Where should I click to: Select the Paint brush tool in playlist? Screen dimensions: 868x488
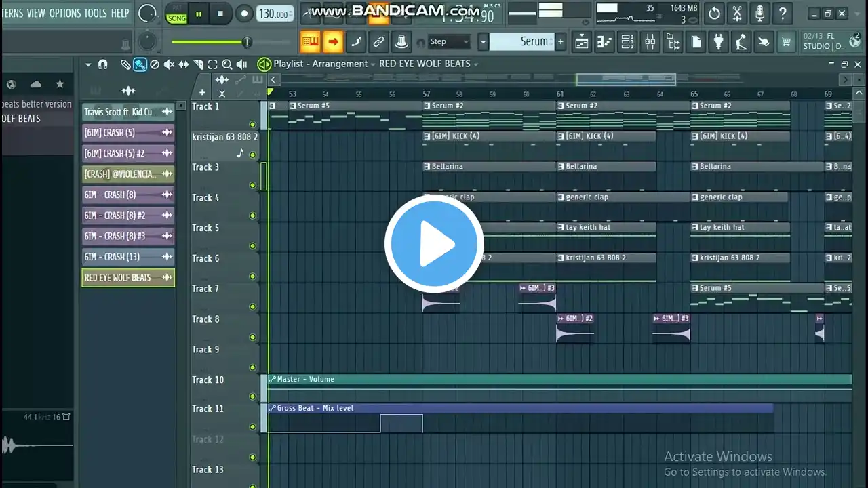(x=140, y=64)
